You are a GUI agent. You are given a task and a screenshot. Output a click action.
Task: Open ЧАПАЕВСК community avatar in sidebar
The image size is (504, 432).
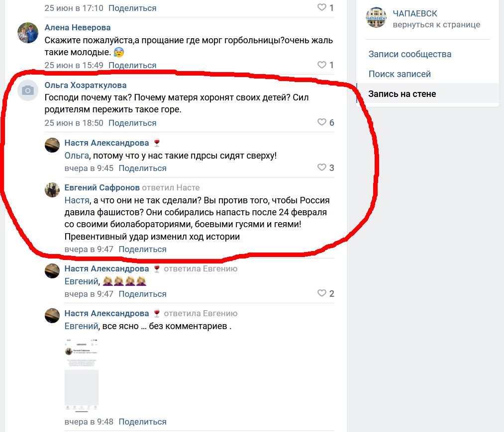[x=376, y=18]
